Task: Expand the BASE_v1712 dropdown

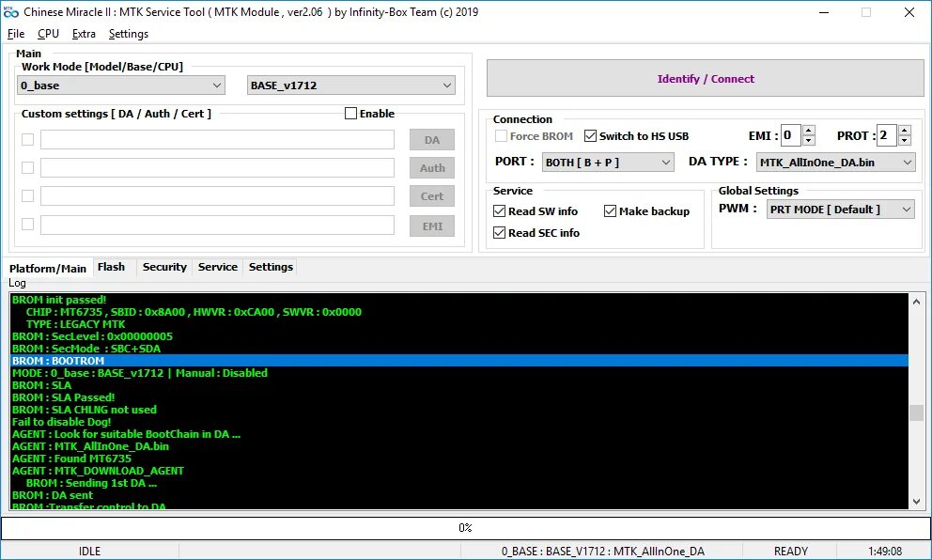Action: (x=350, y=85)
